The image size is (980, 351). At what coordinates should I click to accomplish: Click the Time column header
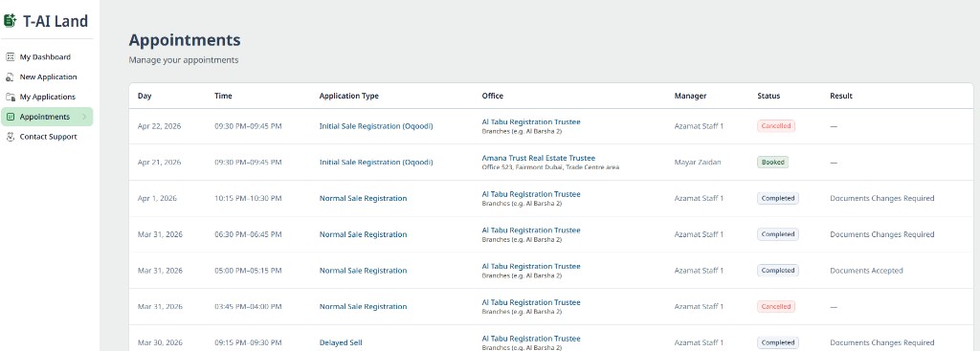tap(223, 97)
